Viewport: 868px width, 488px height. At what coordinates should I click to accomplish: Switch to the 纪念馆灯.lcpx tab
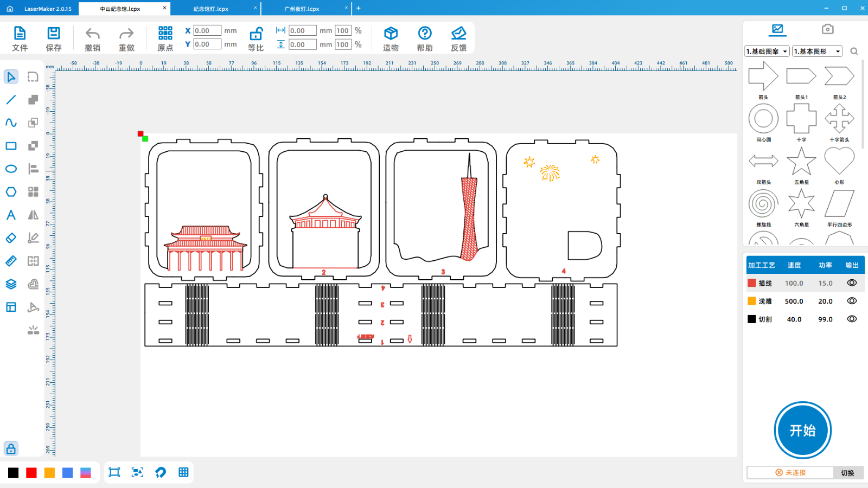pos(211,9)
